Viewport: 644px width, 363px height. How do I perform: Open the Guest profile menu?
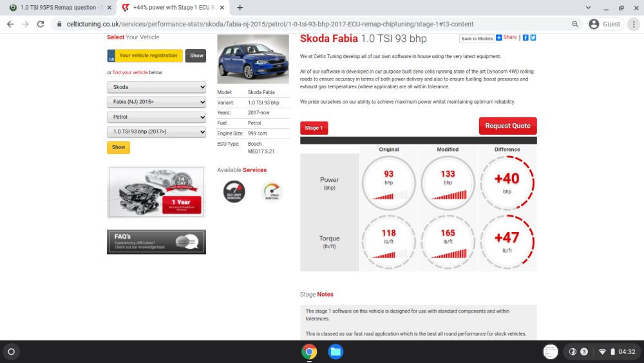tap(605, 25)
